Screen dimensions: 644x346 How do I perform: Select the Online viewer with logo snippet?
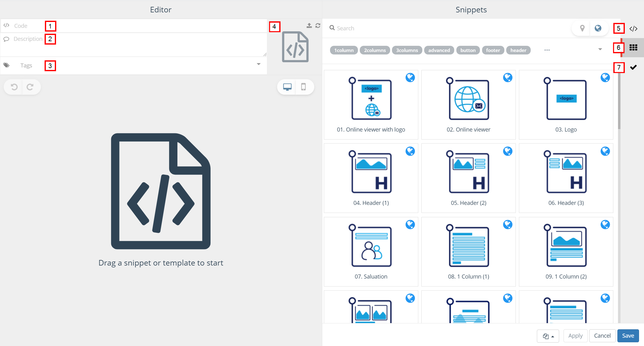(x=371, y=105)
